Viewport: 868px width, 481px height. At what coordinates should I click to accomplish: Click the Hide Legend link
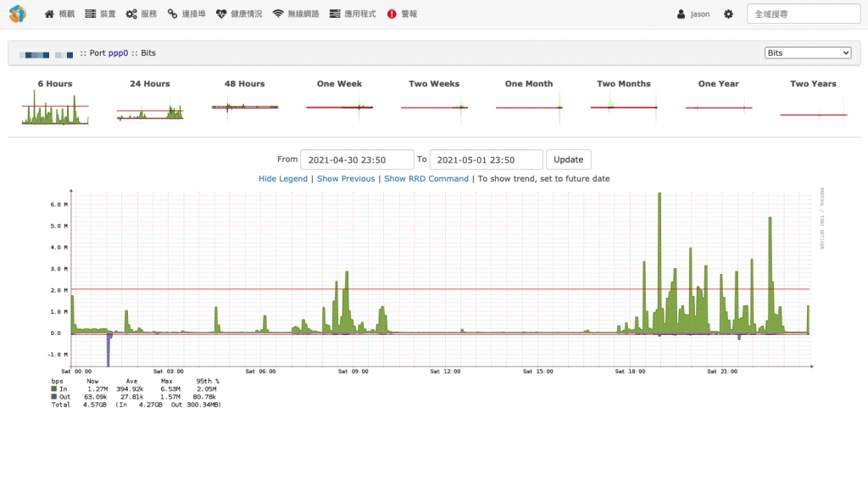[x=283, y=178]
